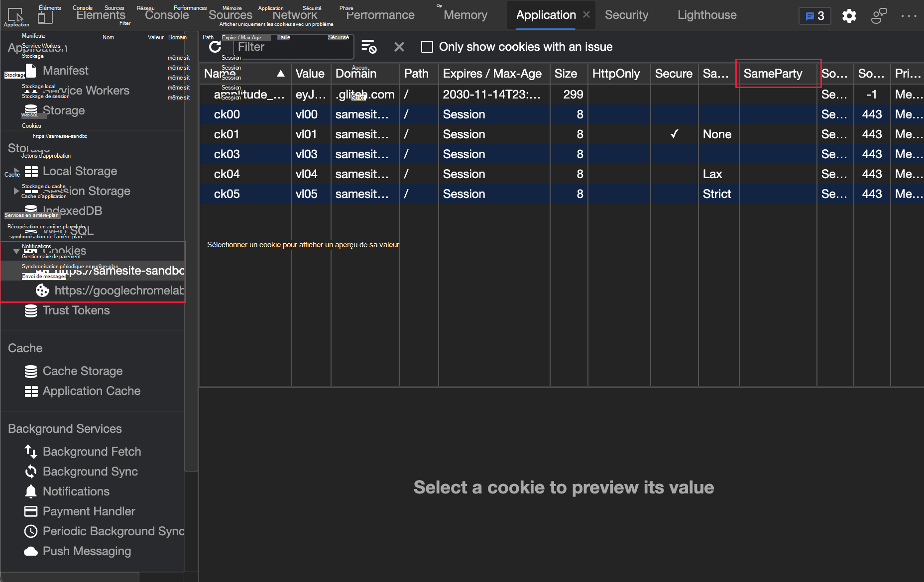This screenshot has width=924, height=582.
Task: Sort by the Size column header
Action: pos(569,74)
